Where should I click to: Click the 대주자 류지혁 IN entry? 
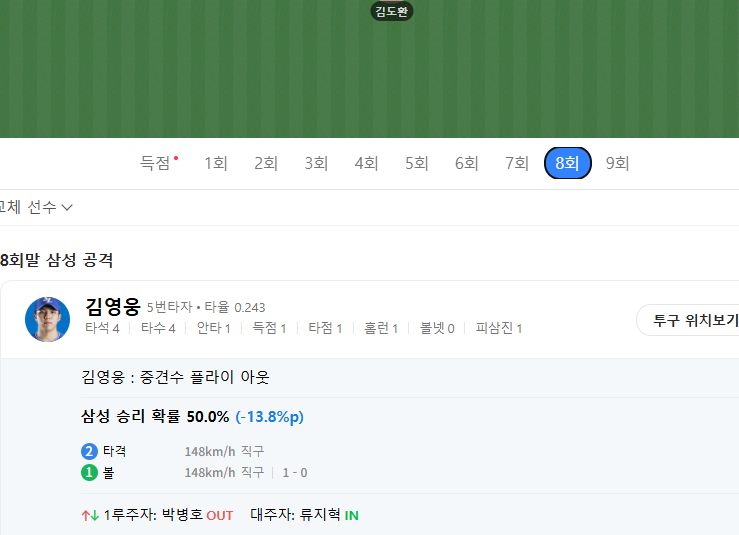pyautogui.click(x=304, y=515)
